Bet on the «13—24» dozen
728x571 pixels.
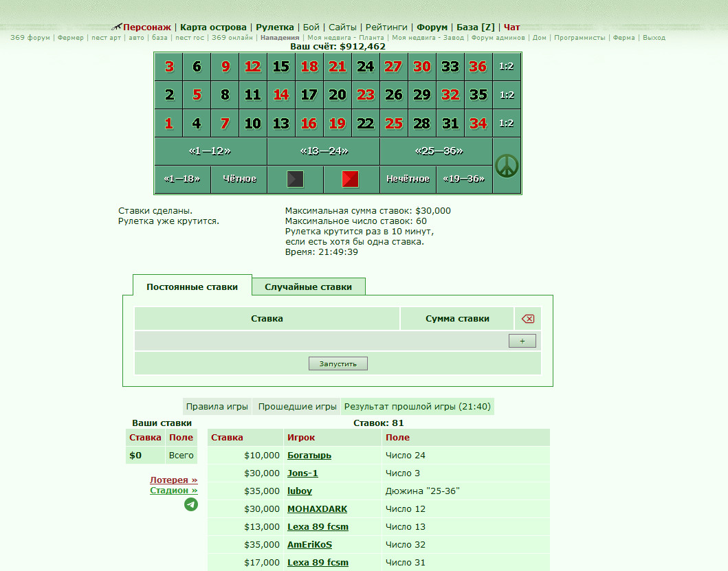coord(324,151)
